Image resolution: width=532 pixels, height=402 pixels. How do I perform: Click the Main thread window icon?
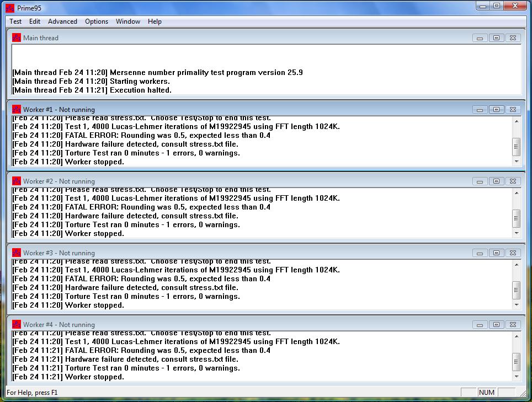click(17, 37)
